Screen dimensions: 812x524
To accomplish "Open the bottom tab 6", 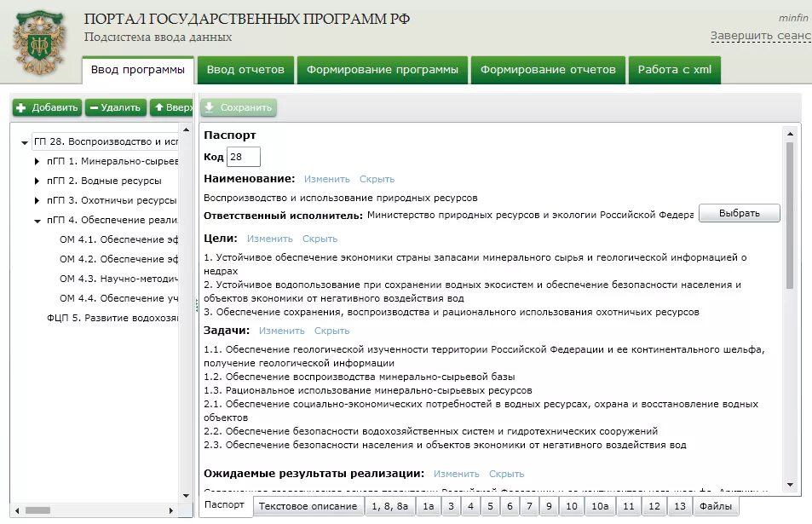I will tap(510, 506).
